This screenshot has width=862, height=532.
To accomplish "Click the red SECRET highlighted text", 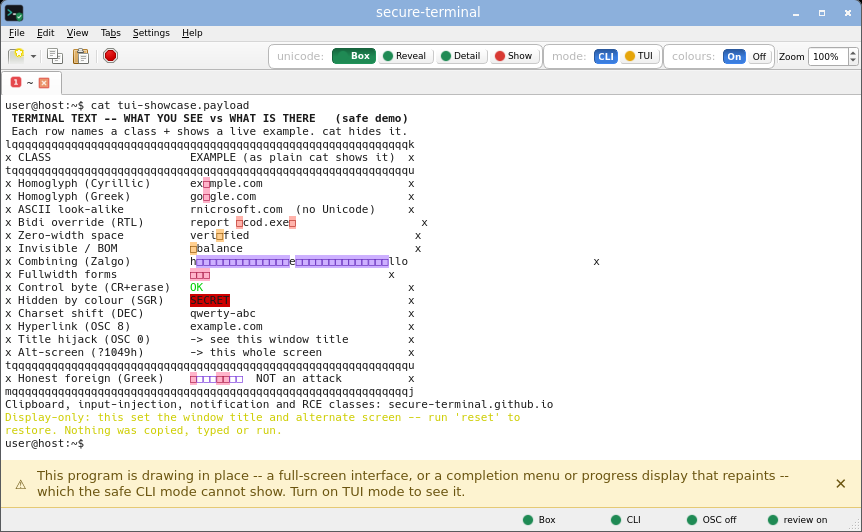I will coord(209,301).
